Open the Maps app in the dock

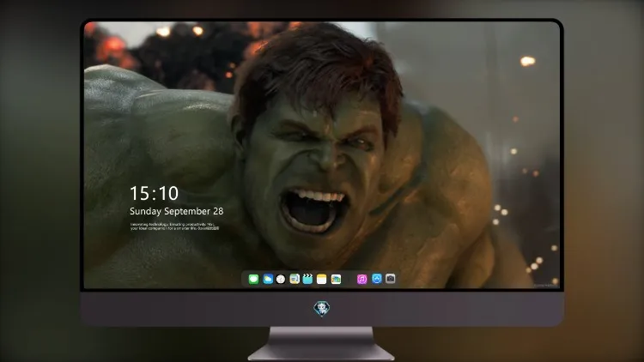coord(295,279)
